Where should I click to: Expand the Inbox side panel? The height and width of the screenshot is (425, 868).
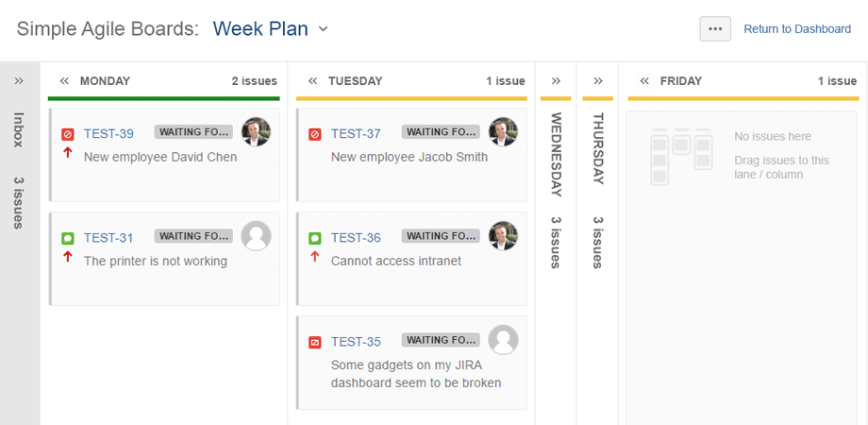click(20, 81)
